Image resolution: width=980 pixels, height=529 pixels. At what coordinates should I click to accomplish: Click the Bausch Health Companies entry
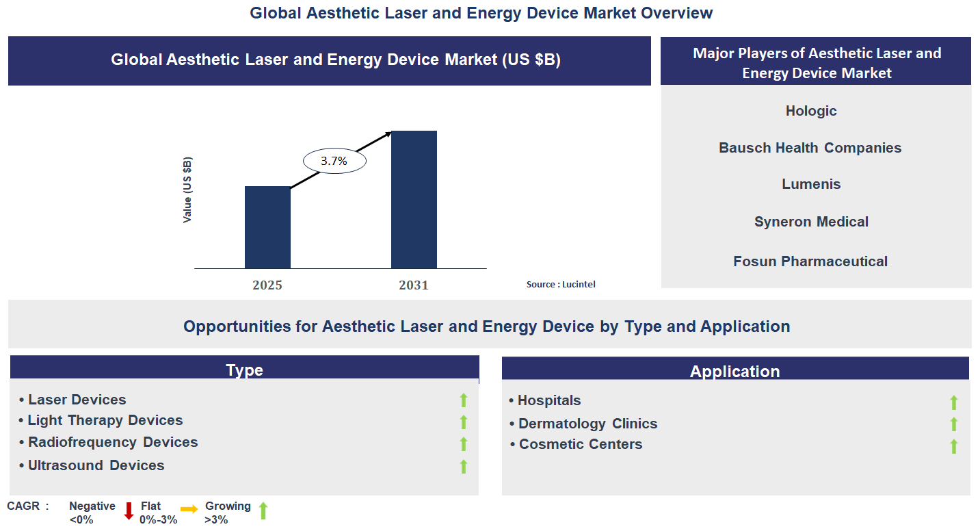pos(810,147)
